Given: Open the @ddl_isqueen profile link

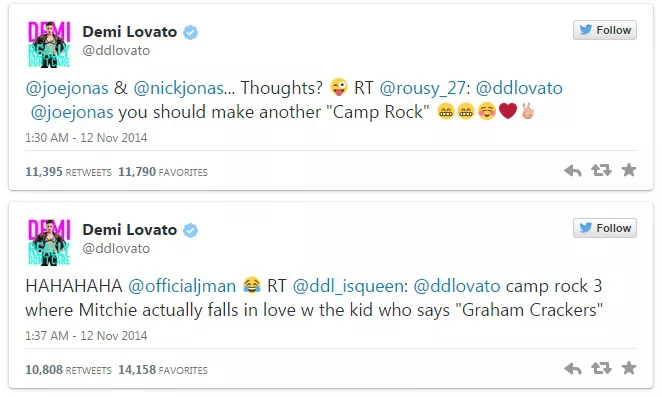Looking at the screenshot, I should click(348, 286).
